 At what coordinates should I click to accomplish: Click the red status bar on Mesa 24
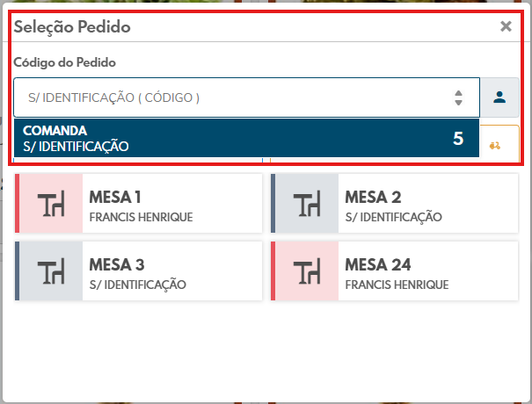(273, 273)
